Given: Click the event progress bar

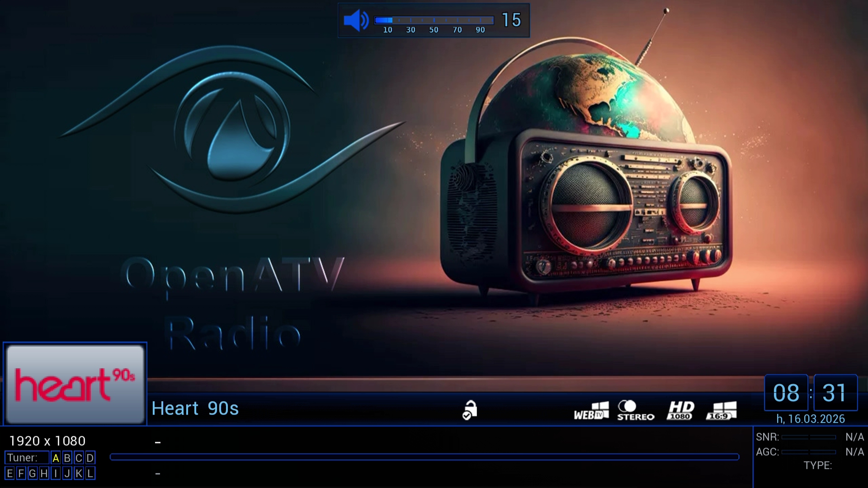Looking at the screenshot, I should [424, 457].
